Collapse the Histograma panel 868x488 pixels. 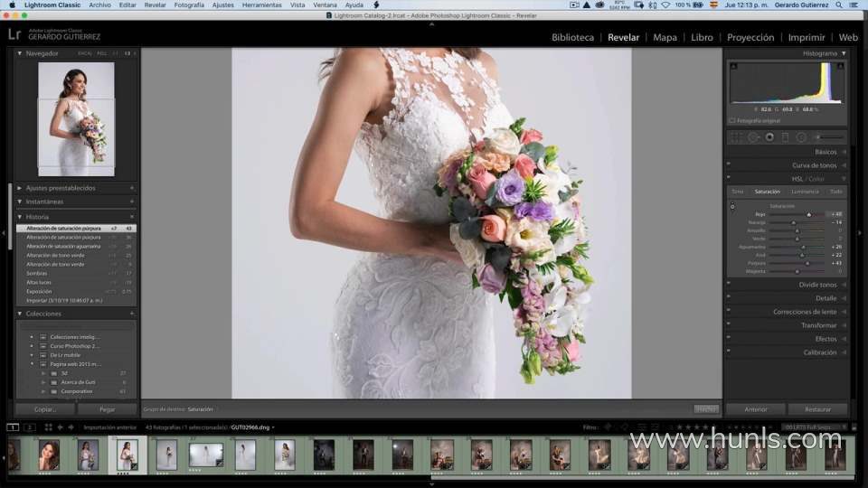point(844,53)
